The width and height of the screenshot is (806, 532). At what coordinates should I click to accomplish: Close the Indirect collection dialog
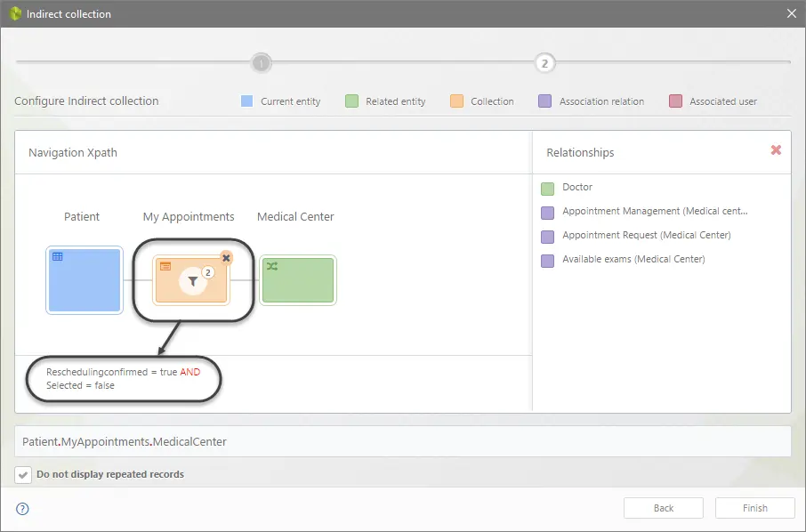pos(792,13)
